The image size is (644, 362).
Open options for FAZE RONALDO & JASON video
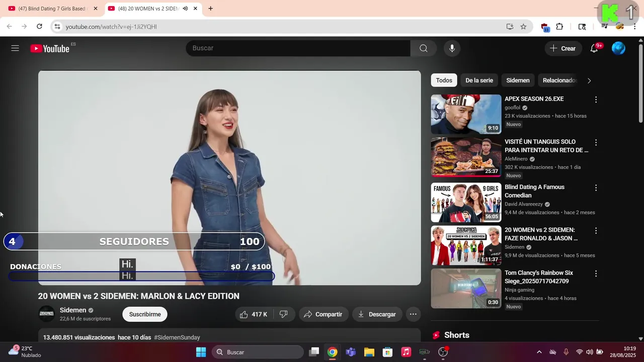click(x=596, y=231)
